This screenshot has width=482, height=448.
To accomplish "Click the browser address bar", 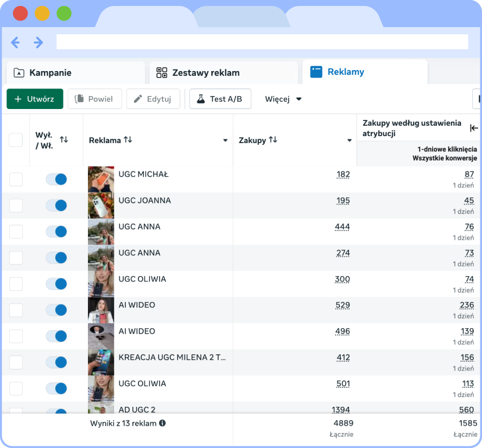I will tap(262, 42).
